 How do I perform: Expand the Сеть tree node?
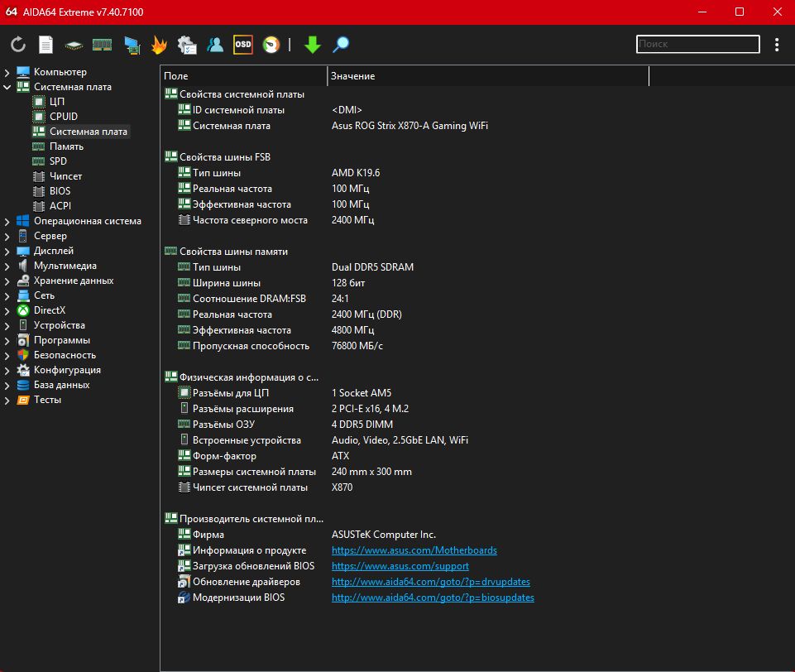click(7, 296)
